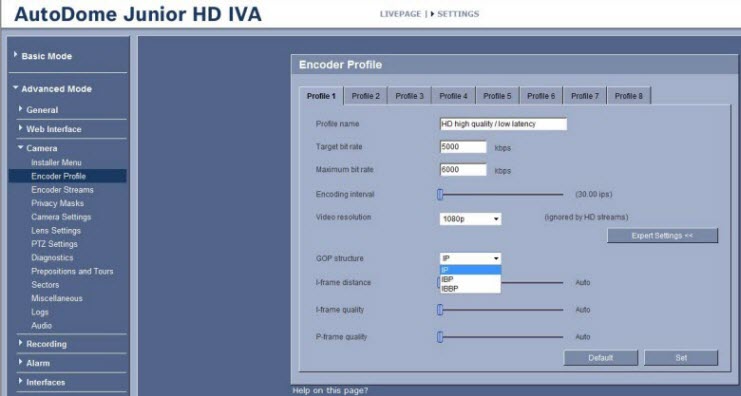Viewport: 741px width, 396px height.
Task: Switch to the Profile 4 tab
Action: click(453, 96)
